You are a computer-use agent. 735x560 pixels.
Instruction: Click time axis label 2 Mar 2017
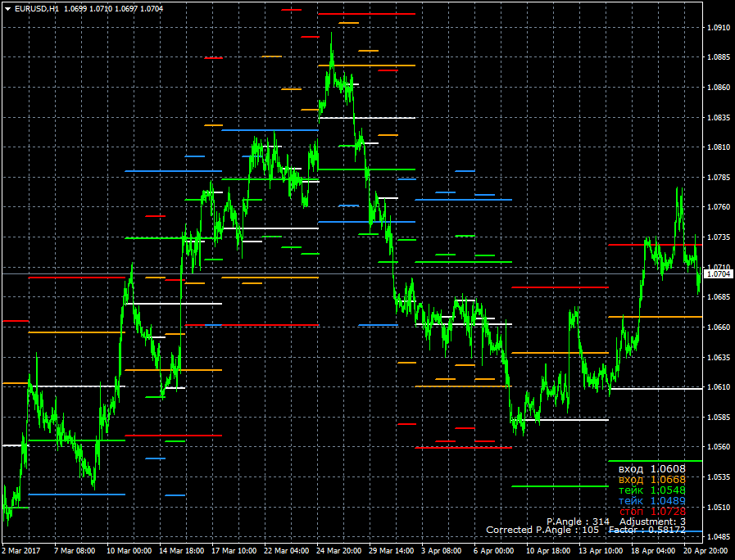pyautogui.click(x=21, y=551)
